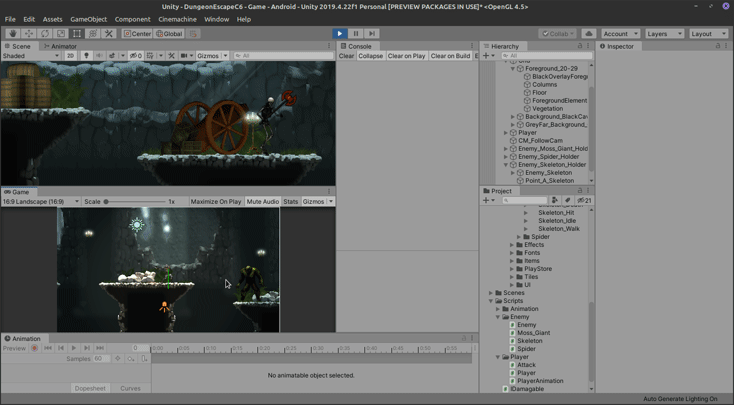734x405 pixels.
Task: Select the Move tool
Action: (29, 34)
